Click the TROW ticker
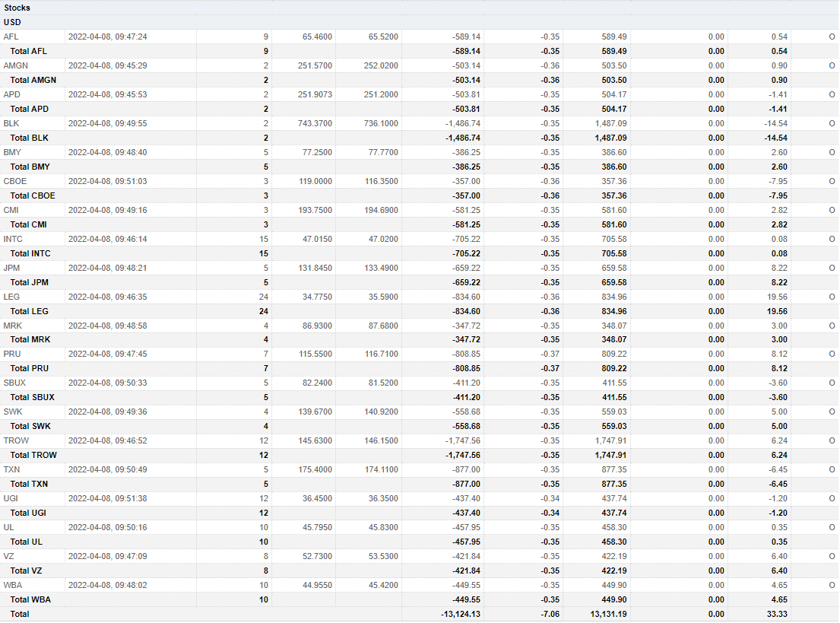The width and height of the screenshot is (840, 623). pyautogui.click(x=16, y=441)
